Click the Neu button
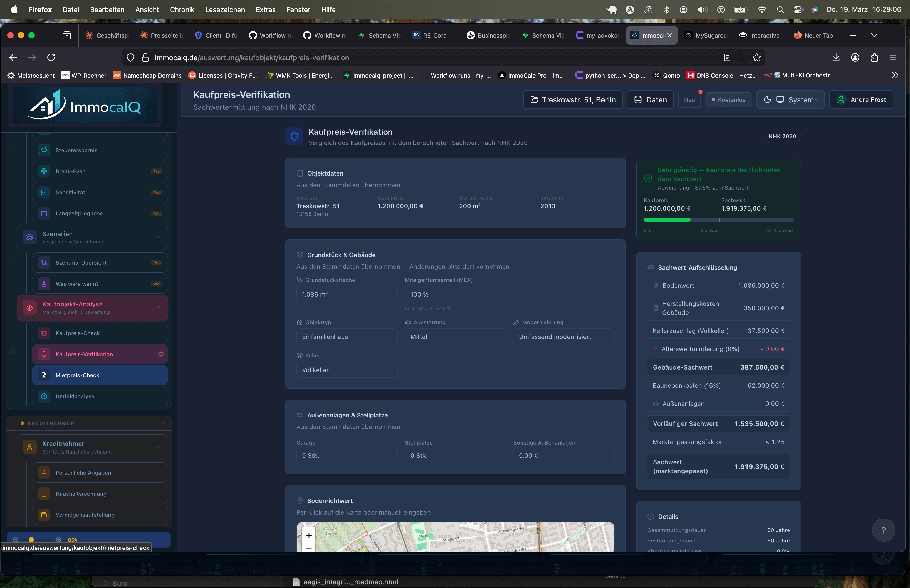The height and width of the screenshot is (588, 910). coord(689,100)
